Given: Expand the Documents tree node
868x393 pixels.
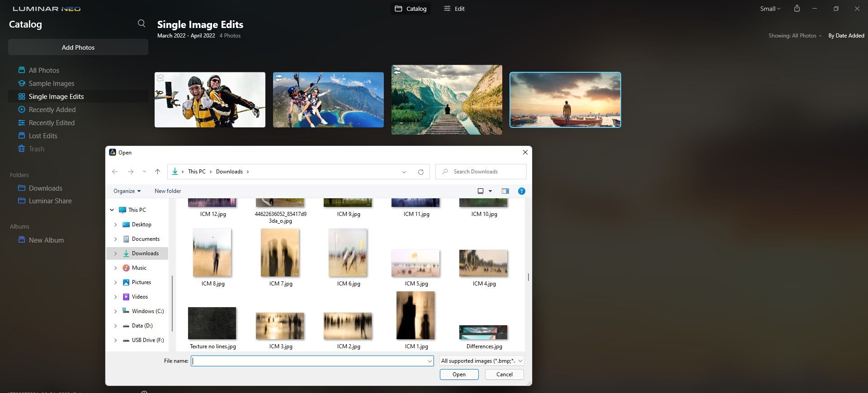Looking at the screenshot, I should click(115, 239).
